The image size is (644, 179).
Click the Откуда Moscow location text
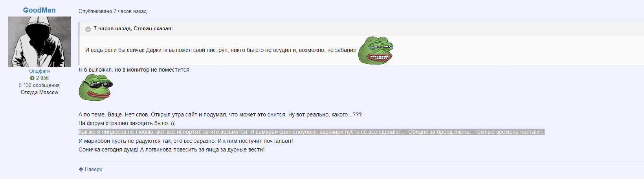[39, 92]
